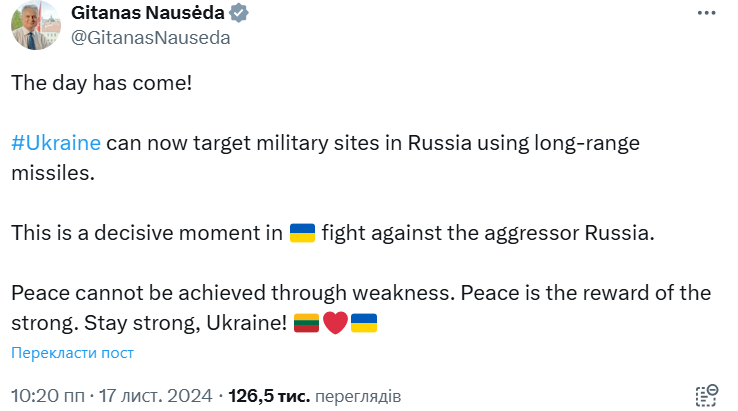This screenshot has width=738, height=411.
Task: Click the Gitanas Nausėda display name
Action: [x=149, y=14]
